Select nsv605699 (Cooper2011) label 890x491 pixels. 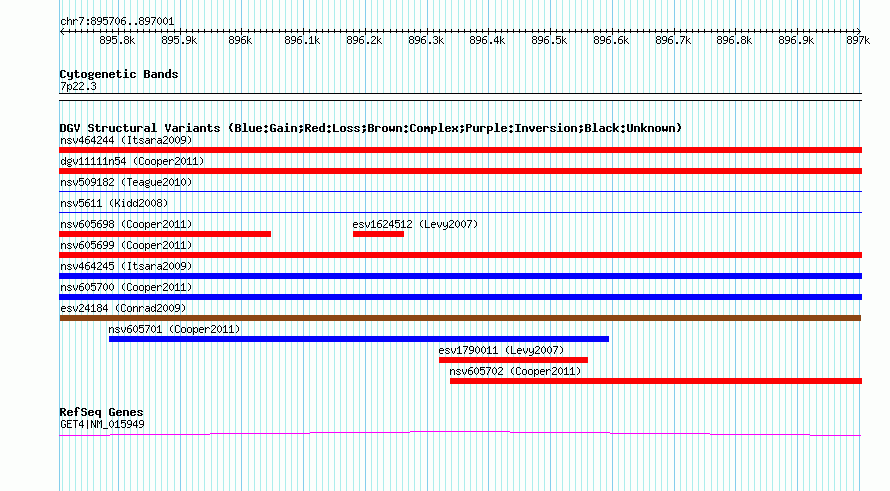[x=126, y=245]
